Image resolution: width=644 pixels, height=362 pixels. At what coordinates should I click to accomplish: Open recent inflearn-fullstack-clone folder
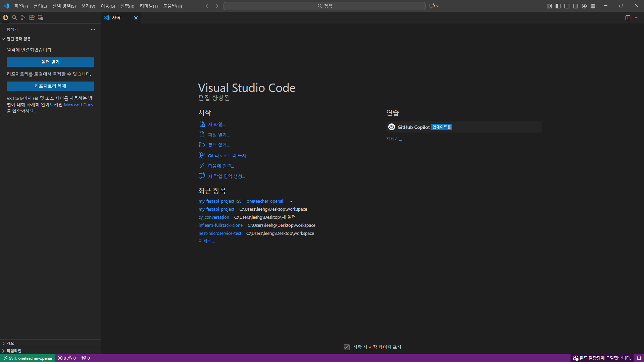[x=220, y=225]
